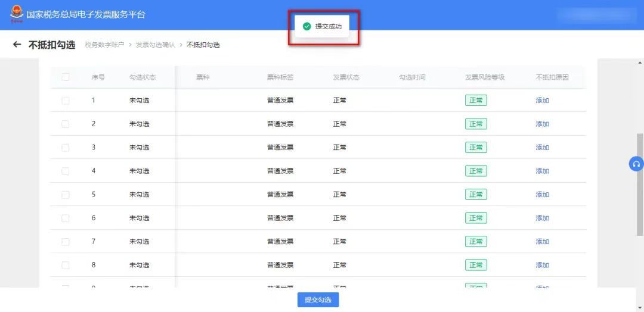Click the State Taxation Administration logo

tap(17, 14)
